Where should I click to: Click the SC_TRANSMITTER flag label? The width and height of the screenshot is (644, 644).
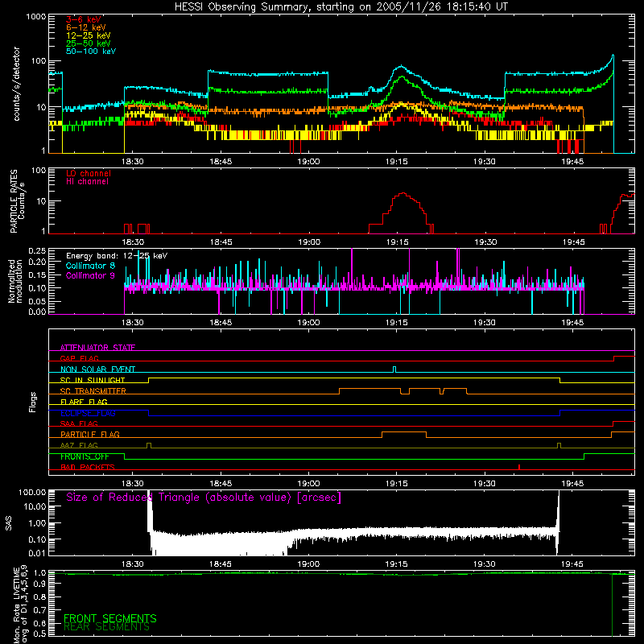point(93,391)
